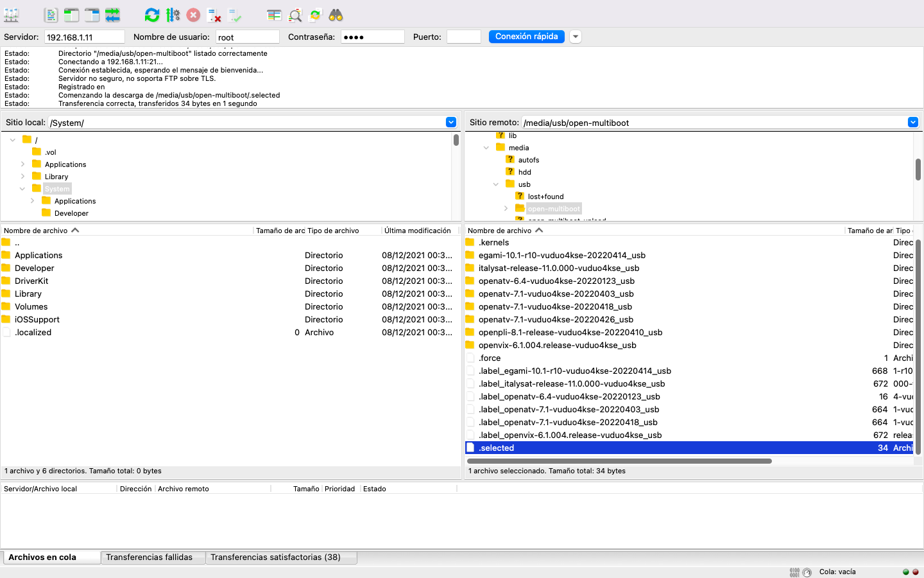Click the refresh file lists icon

pyautogui.click(x=152, y=15)
